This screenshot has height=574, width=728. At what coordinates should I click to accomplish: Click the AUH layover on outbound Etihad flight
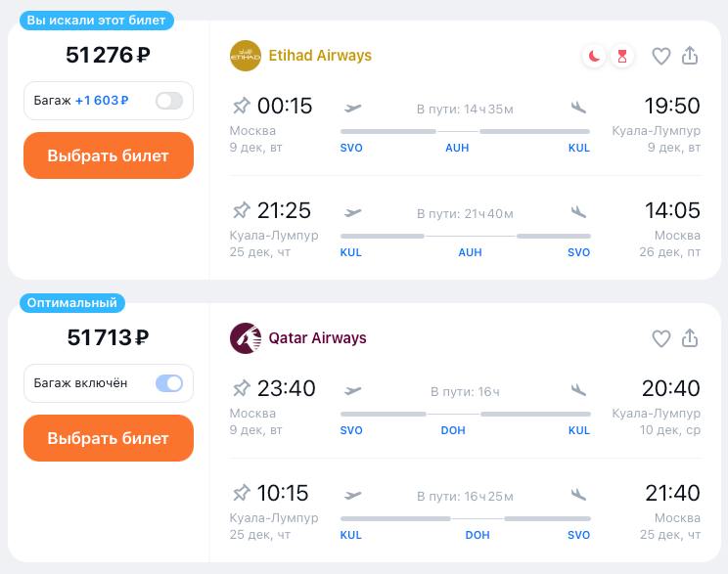point(457,148)
